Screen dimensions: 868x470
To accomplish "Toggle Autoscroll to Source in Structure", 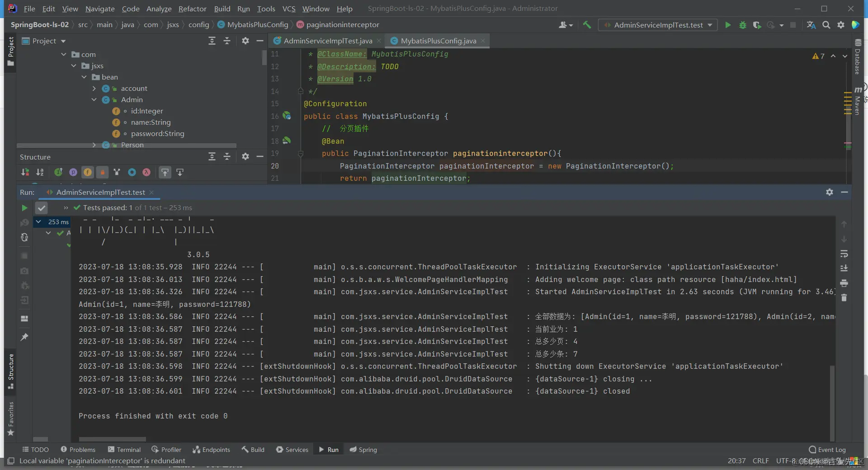I will (x=165, y=172).
